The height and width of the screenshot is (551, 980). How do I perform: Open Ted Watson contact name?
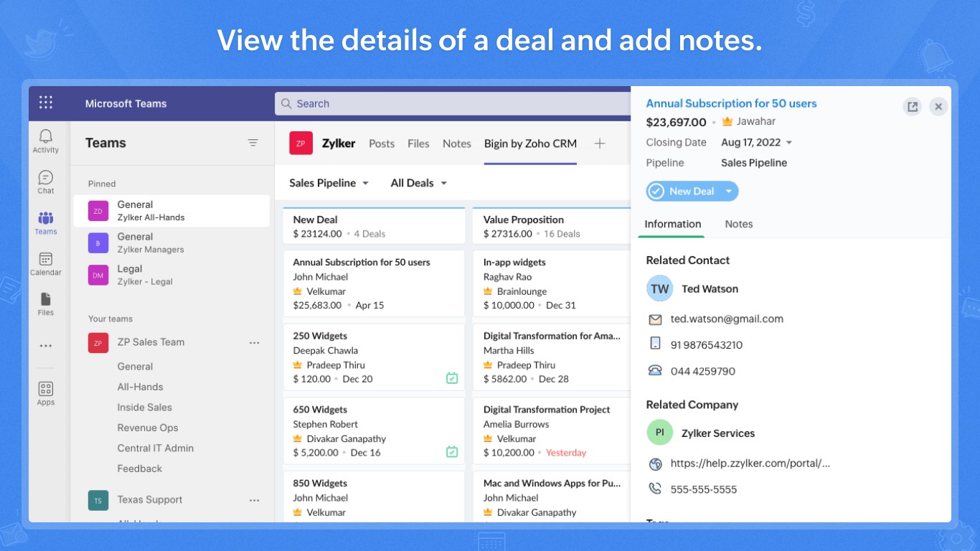pos(710,289)
